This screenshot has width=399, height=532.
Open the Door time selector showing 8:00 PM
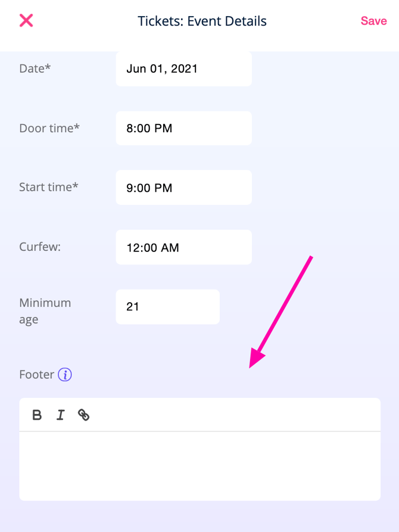[183, 128]
